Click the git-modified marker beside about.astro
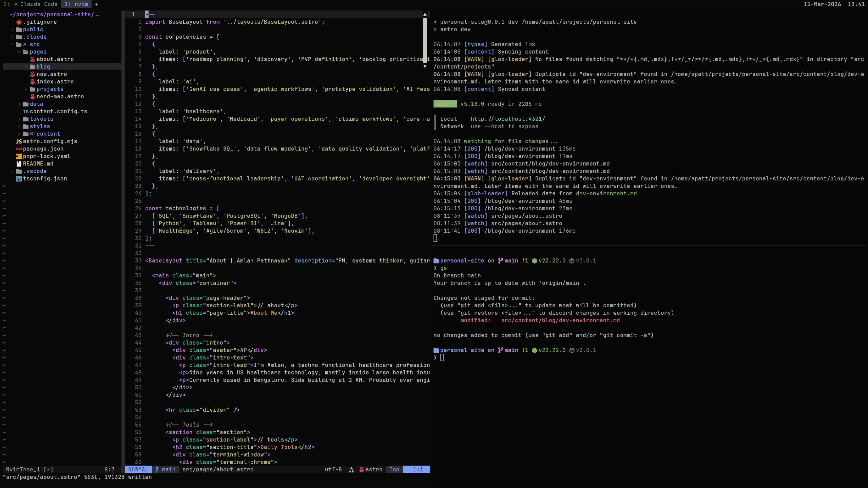This screenshot has height=488, width=868. tap(32, 59)
